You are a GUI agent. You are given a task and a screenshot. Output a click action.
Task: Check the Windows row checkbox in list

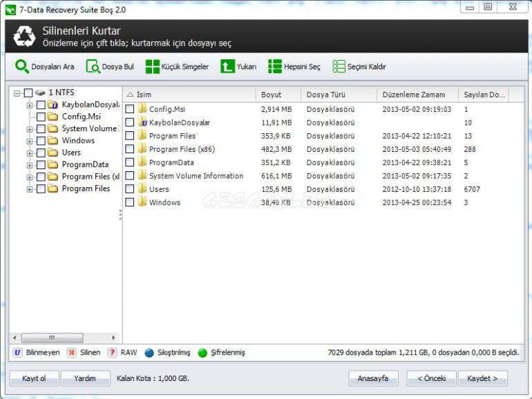(130, 202)
